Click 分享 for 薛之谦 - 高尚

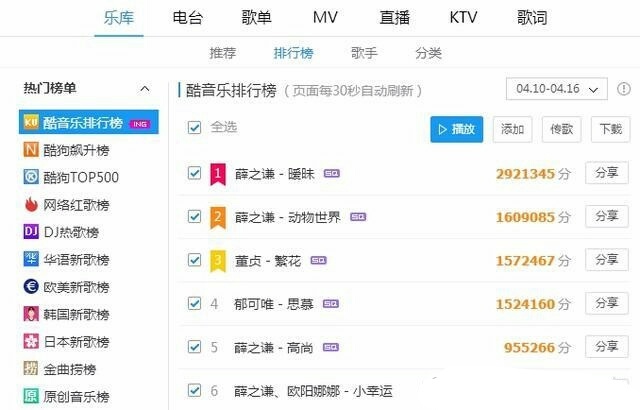pyautogui.click(x=607, y=347)
